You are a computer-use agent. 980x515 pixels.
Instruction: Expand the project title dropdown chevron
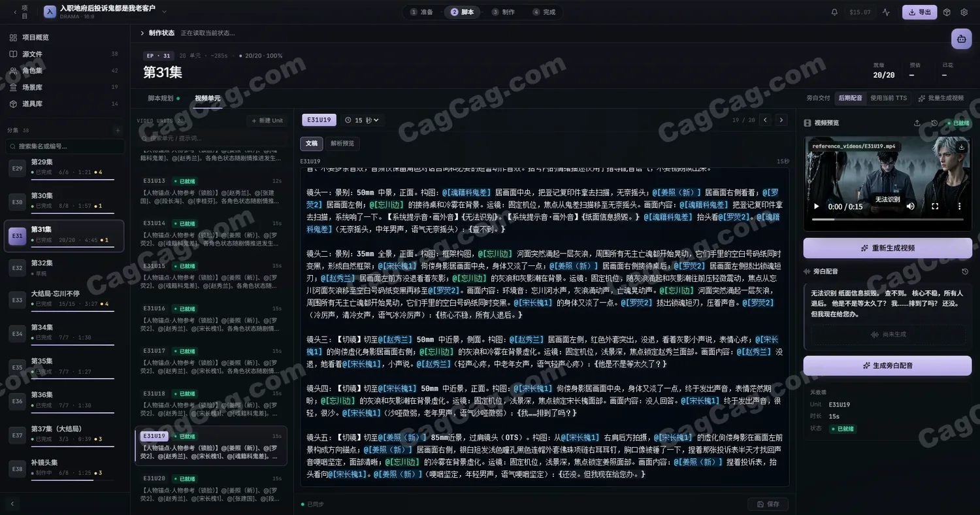click(x=164, y=12)
